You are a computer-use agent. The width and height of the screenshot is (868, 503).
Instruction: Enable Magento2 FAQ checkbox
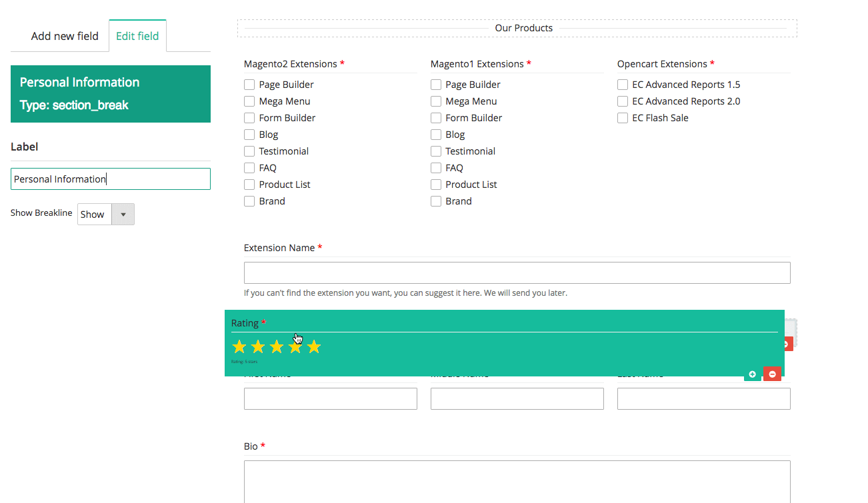249,168
